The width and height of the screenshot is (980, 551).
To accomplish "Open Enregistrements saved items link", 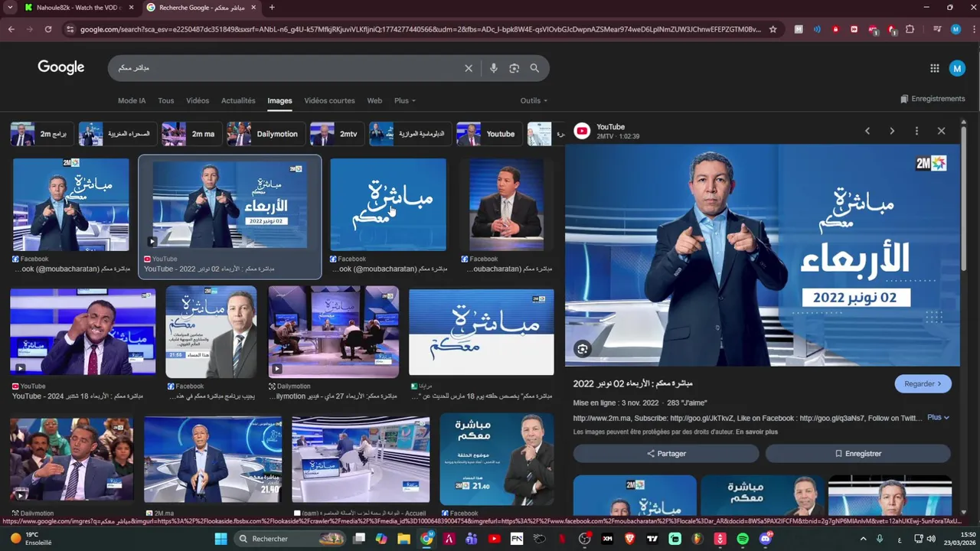I will click(x=933, y=99).
